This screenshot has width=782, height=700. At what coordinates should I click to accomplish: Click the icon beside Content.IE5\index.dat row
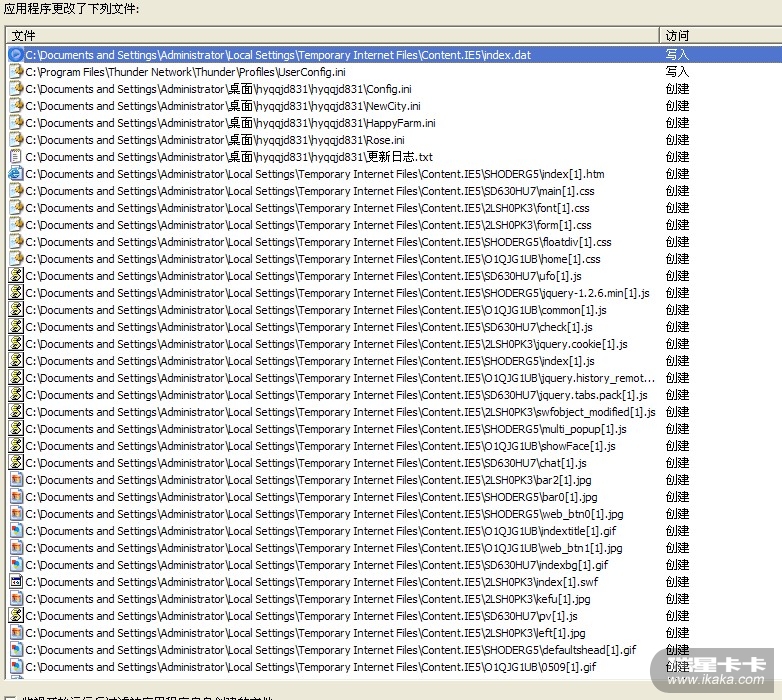point(16,55)
